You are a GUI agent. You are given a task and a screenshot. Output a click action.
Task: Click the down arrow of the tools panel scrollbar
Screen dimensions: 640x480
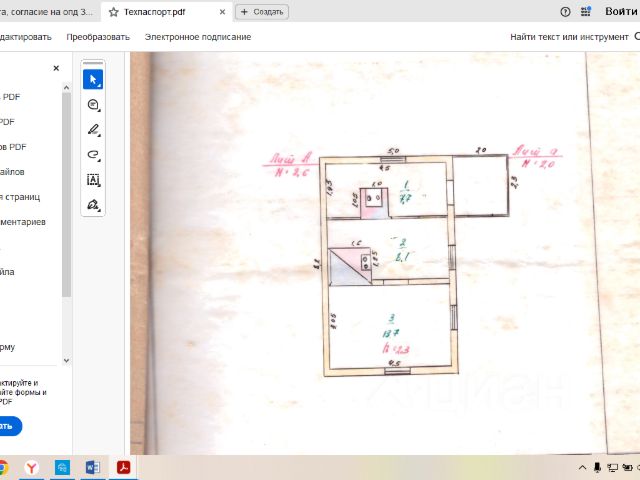(x=66, y=361)
